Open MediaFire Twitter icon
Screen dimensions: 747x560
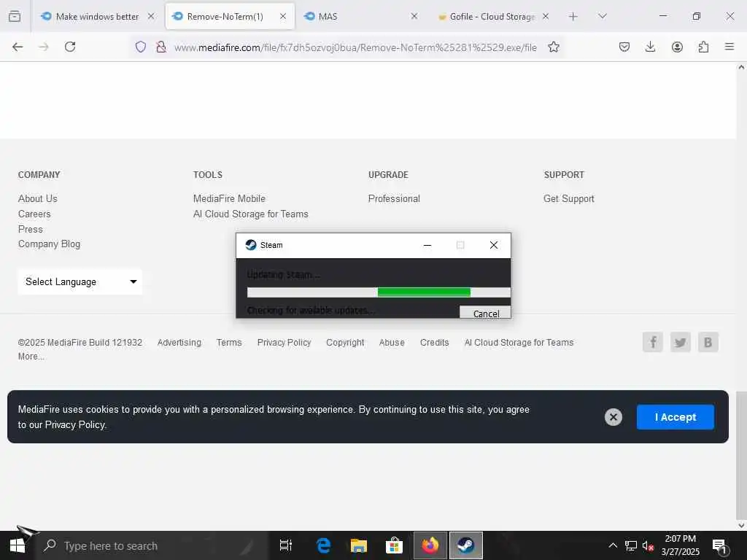pyautogui.click(x=681, y=342)
